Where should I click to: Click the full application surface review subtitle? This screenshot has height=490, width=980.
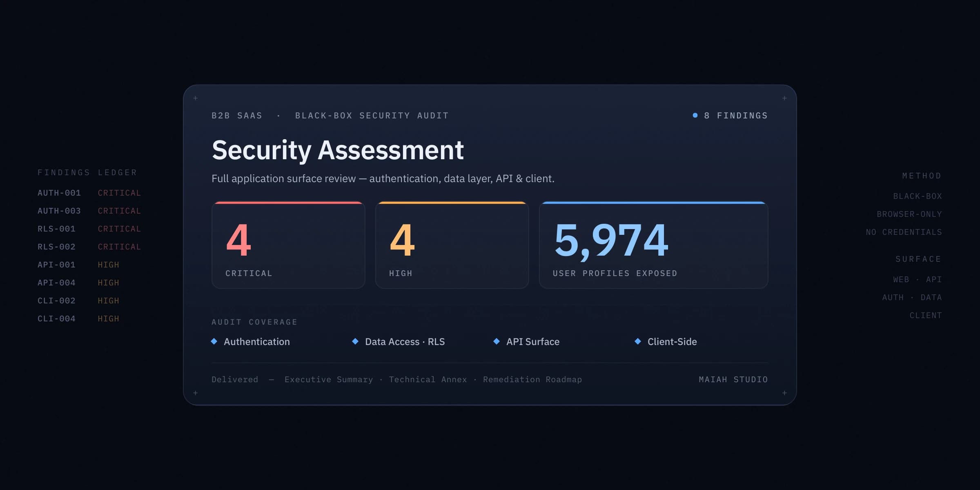click(383, 178)
